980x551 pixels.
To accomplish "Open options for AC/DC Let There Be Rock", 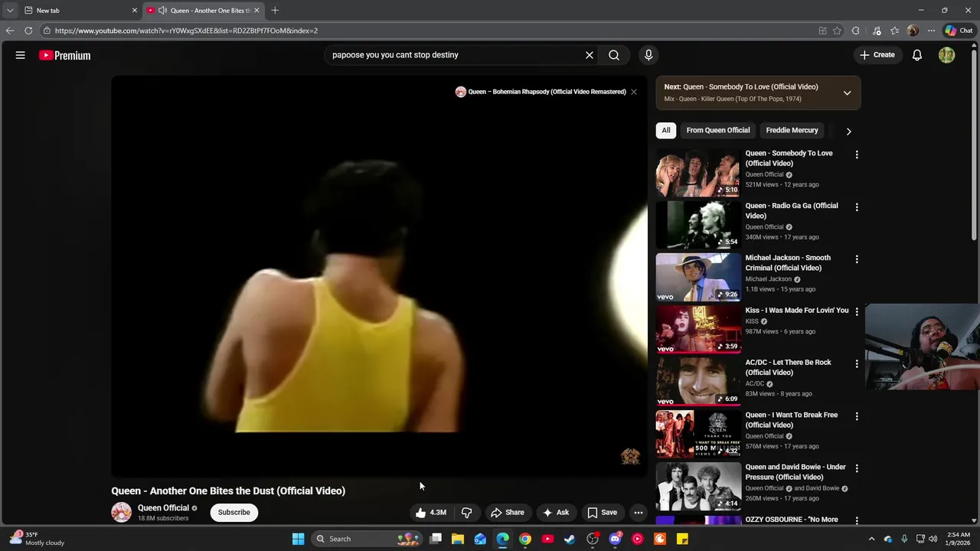I will pyautogui.click(x=857, y=364).
